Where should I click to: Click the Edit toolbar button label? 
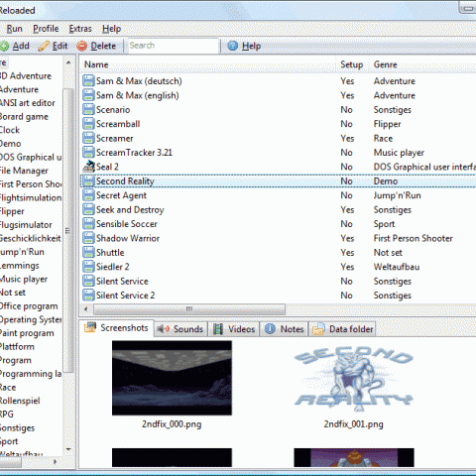pyautogui.click(x=59, y=46)
